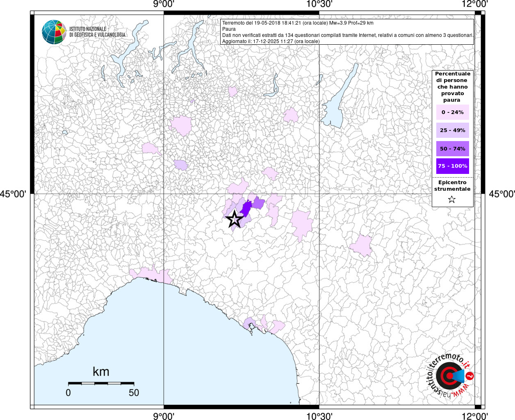Click the epicenter star on the map
The height and width of the screenshot is (420, 515).
tap(234, 219)
